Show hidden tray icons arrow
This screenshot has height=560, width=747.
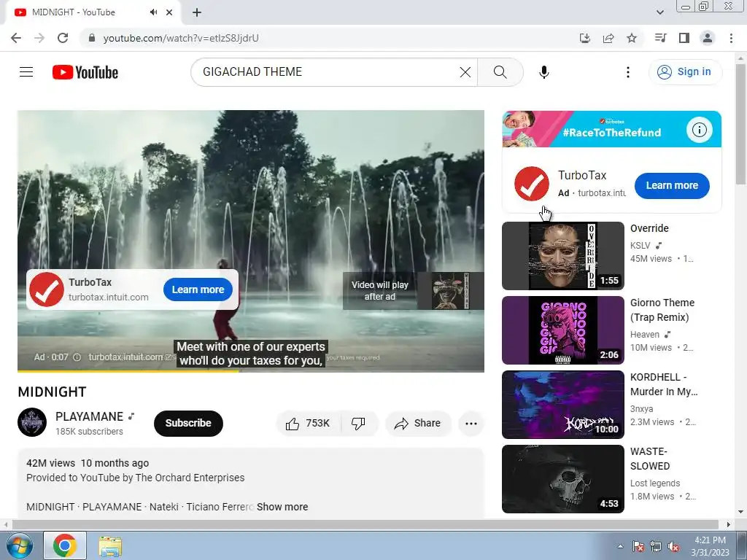[620, 546]
